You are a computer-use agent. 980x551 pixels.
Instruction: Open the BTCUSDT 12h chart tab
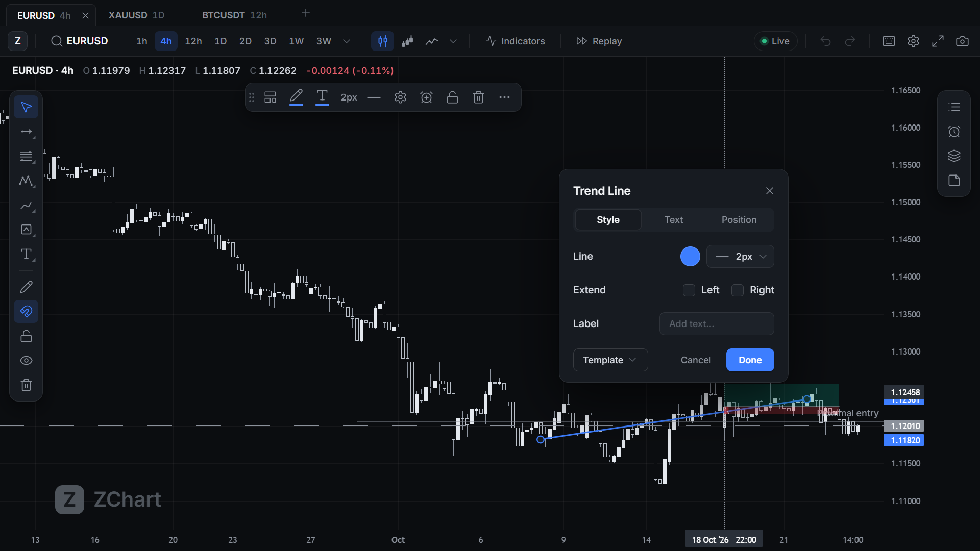coord(234,15)
